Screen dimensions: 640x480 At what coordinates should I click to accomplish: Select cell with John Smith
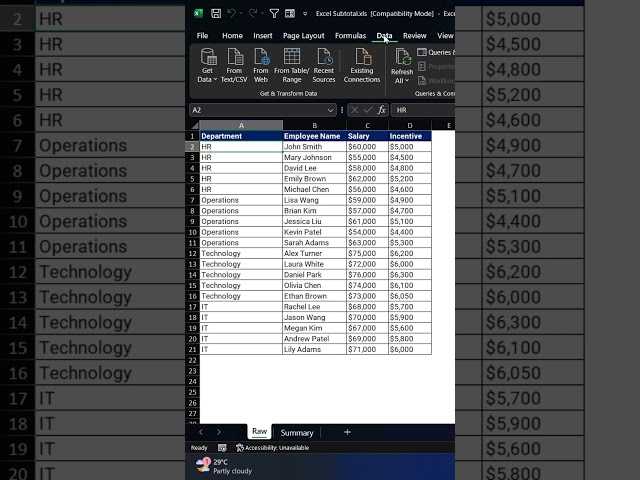(314, 147)
